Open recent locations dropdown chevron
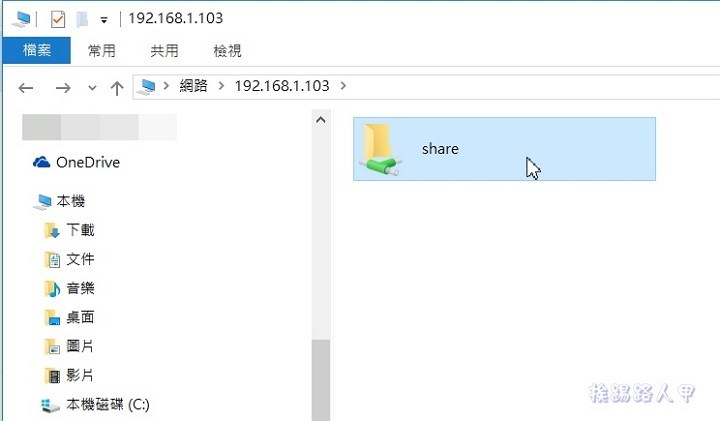 tap(92, 87)
